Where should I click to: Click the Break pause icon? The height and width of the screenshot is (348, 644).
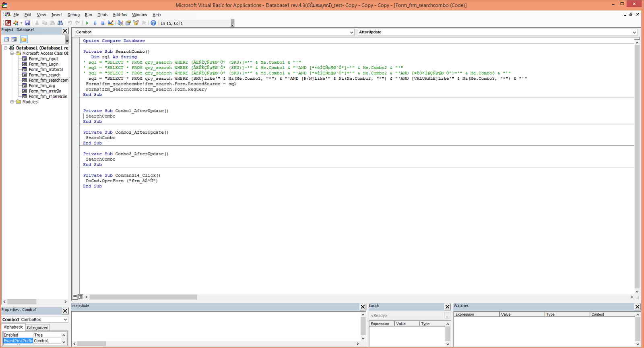pos(95,23)
